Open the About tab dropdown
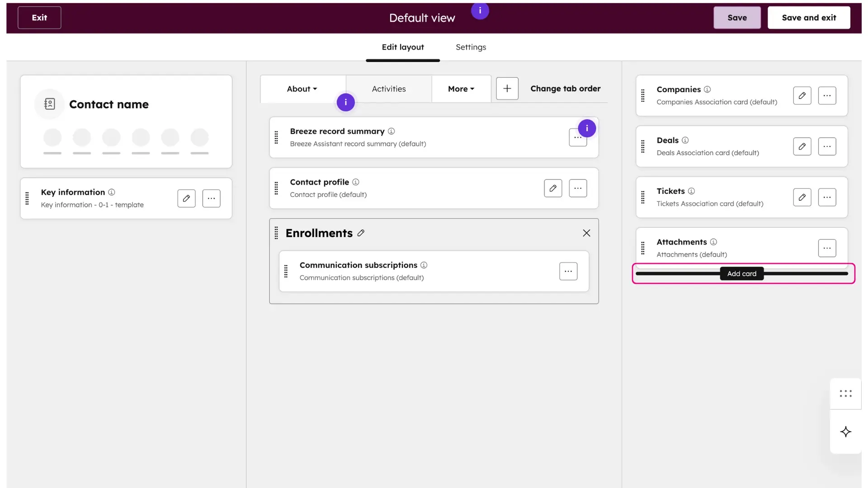This screenshot has width=868, height=488. click(x=302, y=89)
